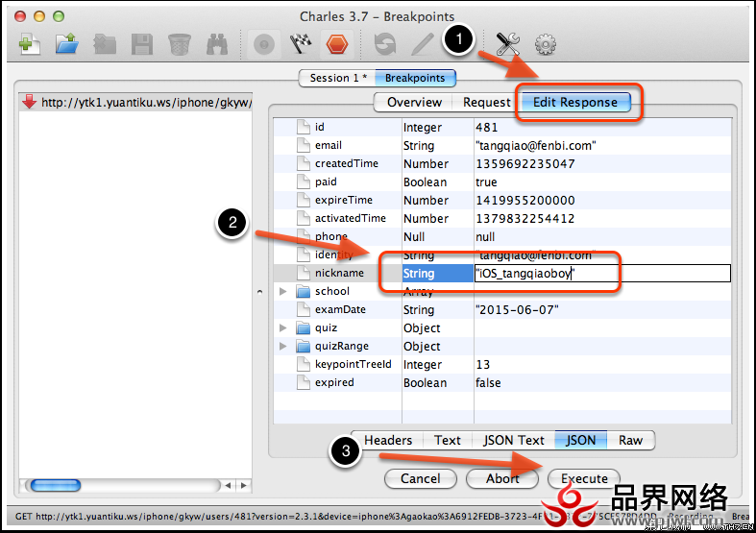
Task: Select the Edit Response tab
Action: point(574,102)
